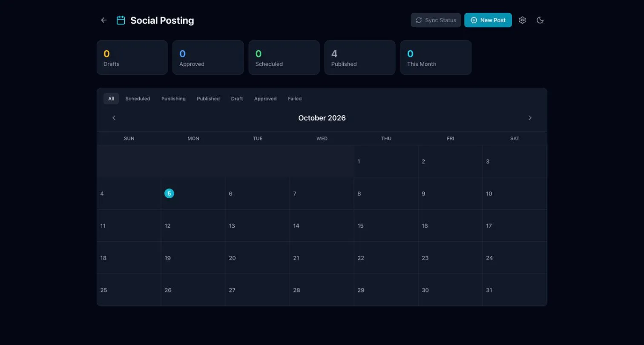Viewport: 644px width, 345px height.
Task: Select the All filter tab
Action: 111,99
